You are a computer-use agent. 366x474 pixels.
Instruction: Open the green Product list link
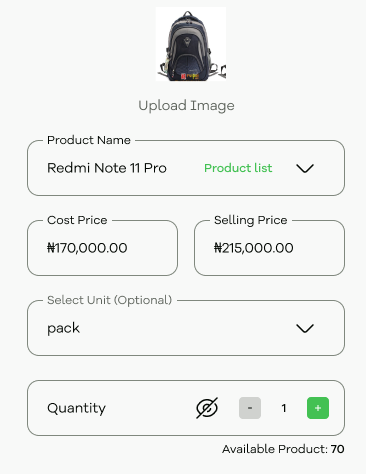click(x=238, y=168)
